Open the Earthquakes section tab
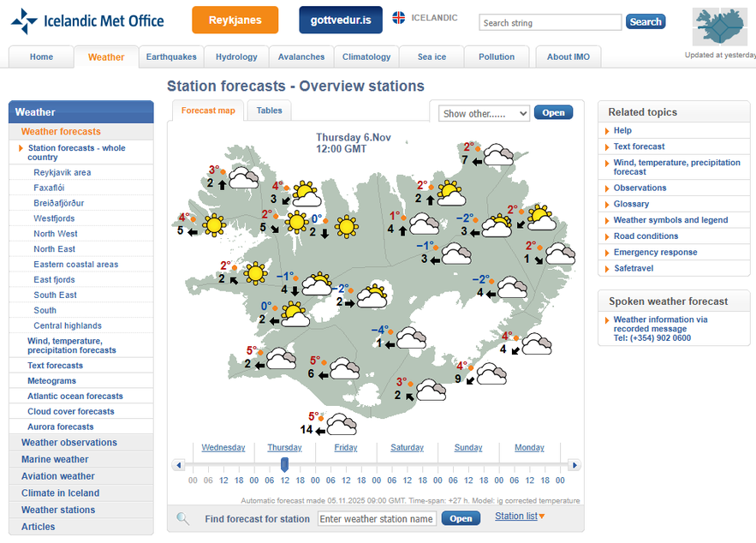 pyautogui.click(x=171, y=57)
